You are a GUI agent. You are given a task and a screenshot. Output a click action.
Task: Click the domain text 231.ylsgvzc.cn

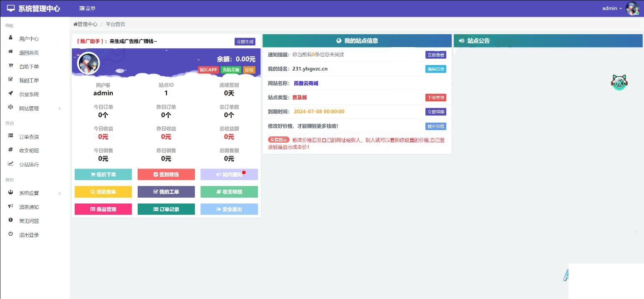(310, 69)
